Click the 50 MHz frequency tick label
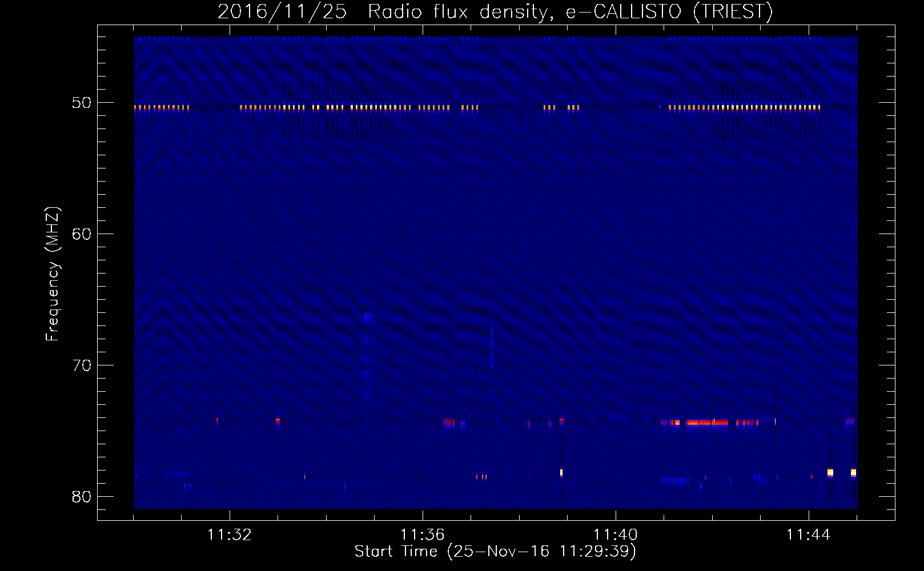The height and width of the screenshot is (571, 924). [x=82, y=103]
